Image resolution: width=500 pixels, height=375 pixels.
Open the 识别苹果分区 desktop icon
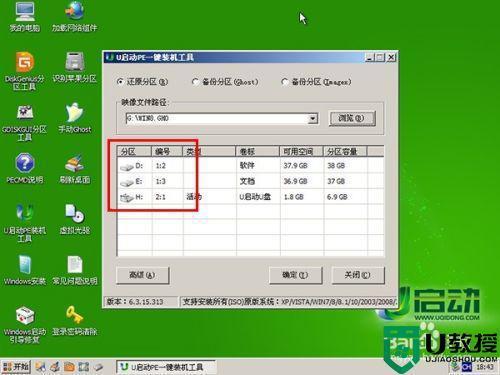coord(74,67)
